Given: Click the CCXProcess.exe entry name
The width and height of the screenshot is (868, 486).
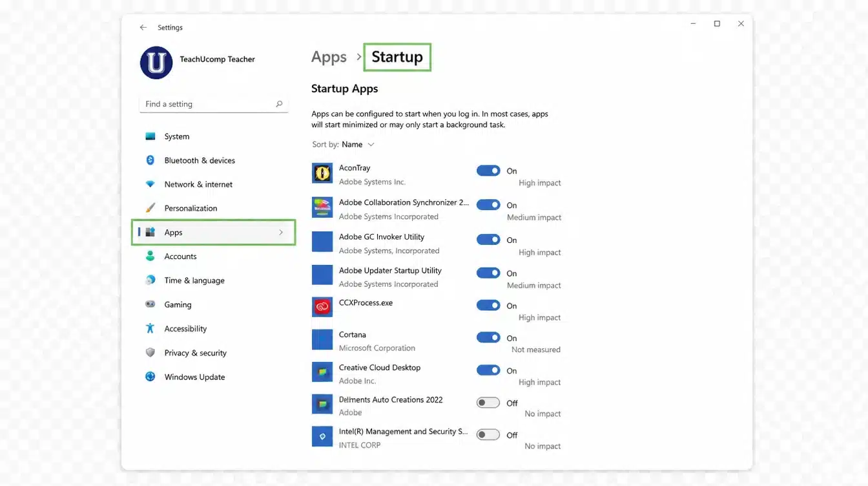Looking at the screenshot, I should click(x=366, y=302).
